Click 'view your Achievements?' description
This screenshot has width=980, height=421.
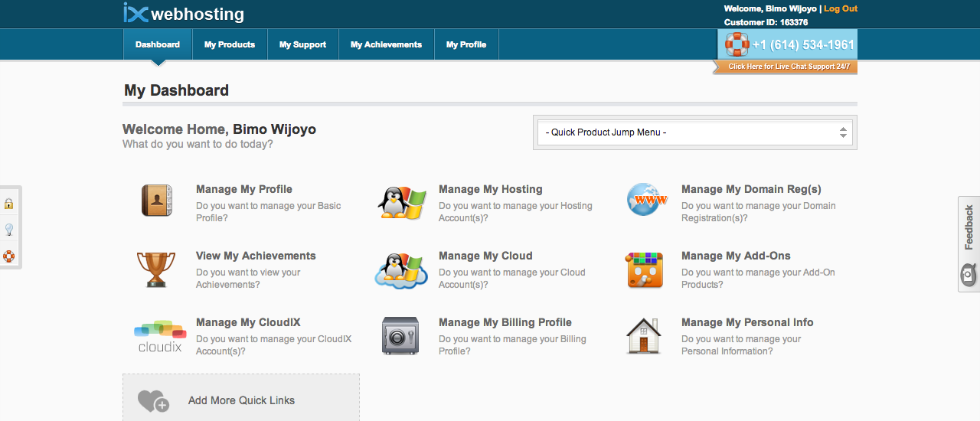coord(248,279)
